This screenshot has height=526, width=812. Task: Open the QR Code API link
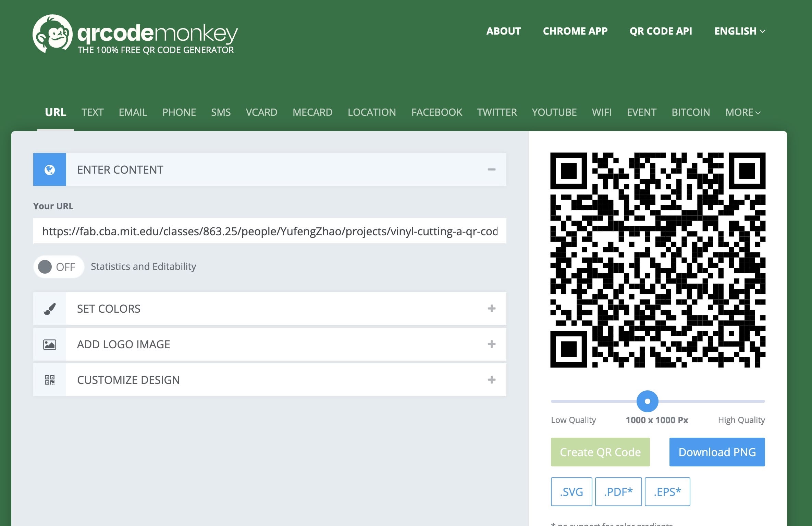click(x=661, y=31)
